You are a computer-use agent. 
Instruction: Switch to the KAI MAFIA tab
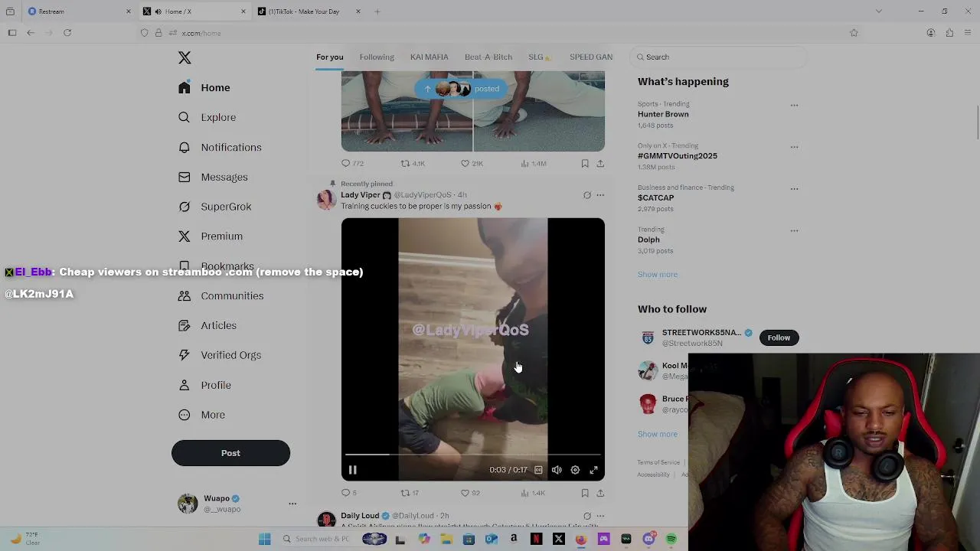[429, 57]
